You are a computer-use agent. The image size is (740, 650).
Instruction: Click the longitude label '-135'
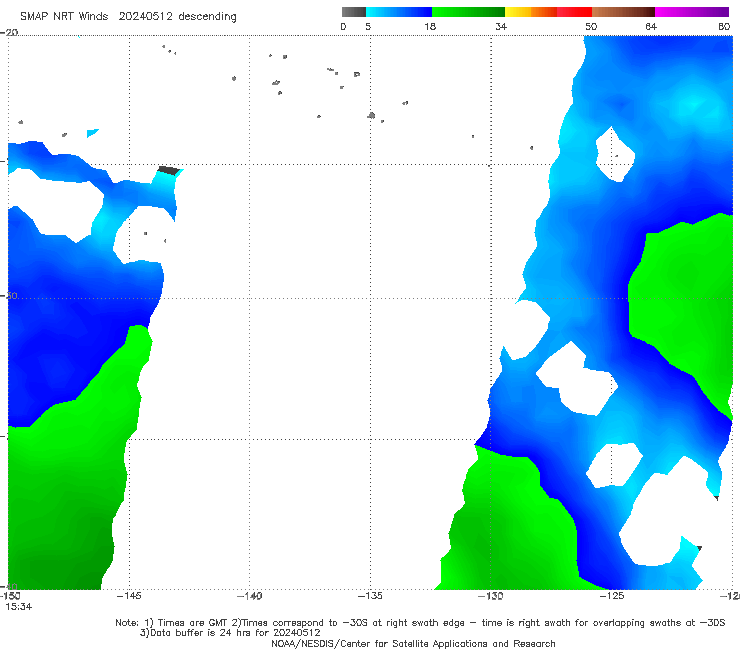pyautogui.click(x=370, y=596)
